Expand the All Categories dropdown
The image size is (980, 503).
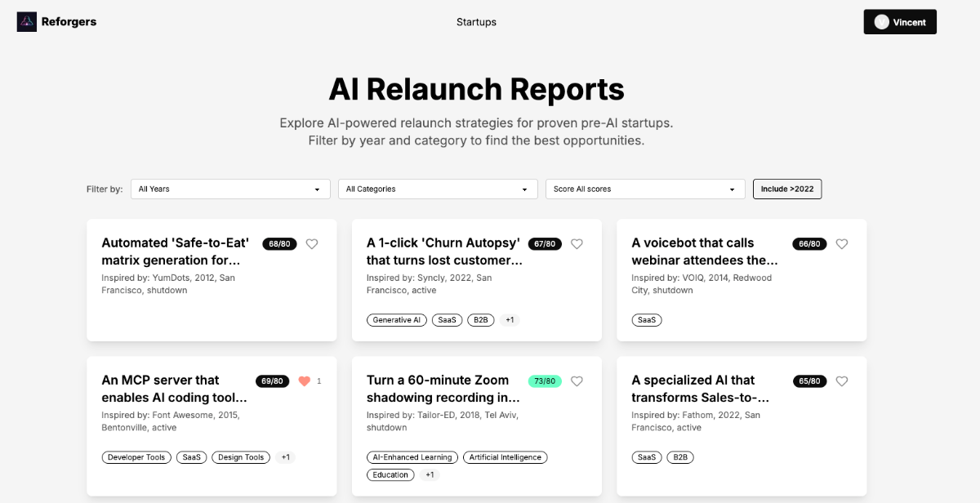pos(438,189)
